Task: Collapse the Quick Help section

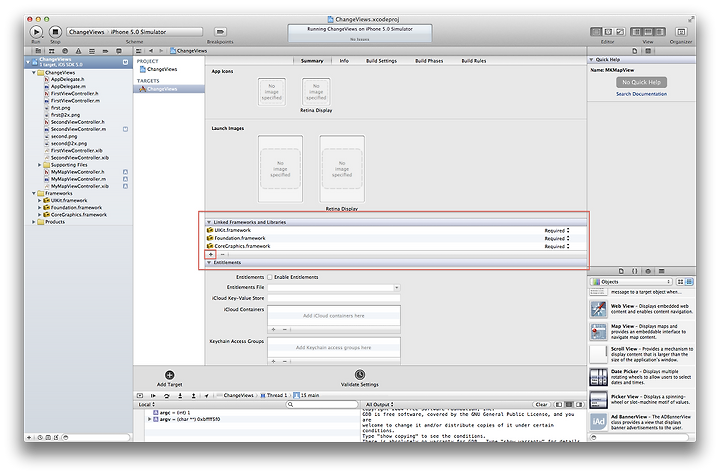Action: coord(591,59)
